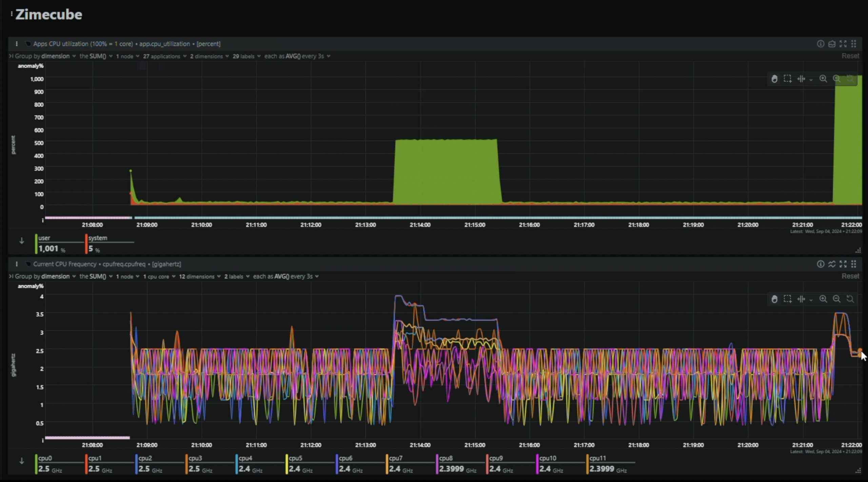Click Reset on the Apps CPU chart

[x=850, y=56]
